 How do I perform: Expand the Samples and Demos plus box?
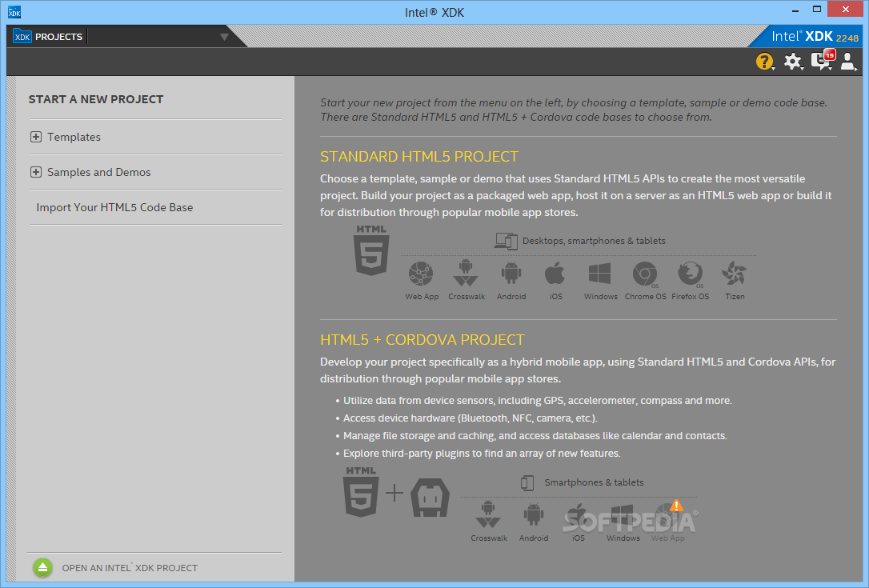tap(36, 172)
